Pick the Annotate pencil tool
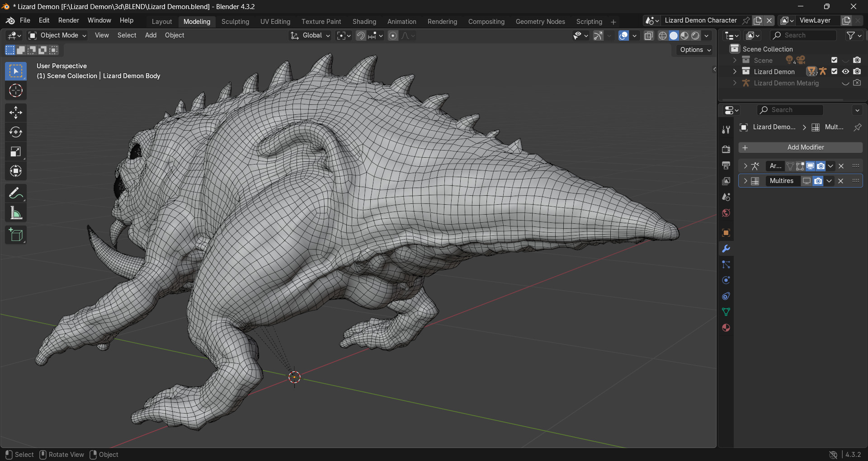The image size is (868, 461). tap(16, 193)
